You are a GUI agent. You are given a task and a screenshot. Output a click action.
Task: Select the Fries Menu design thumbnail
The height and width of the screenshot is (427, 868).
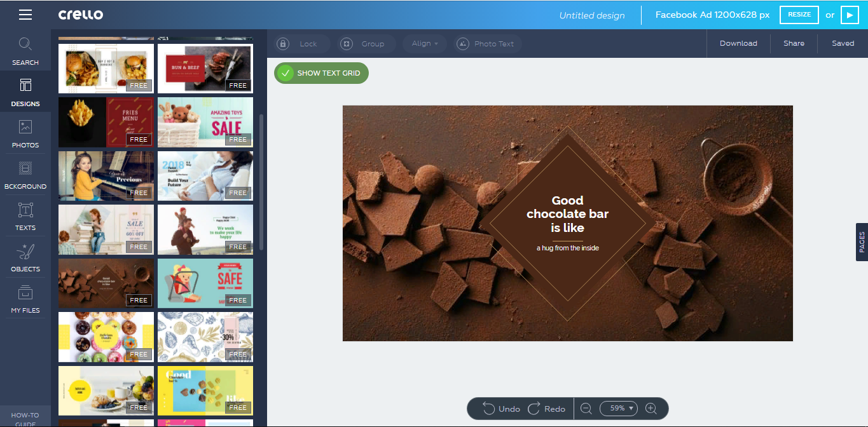(x=106, y=122)
